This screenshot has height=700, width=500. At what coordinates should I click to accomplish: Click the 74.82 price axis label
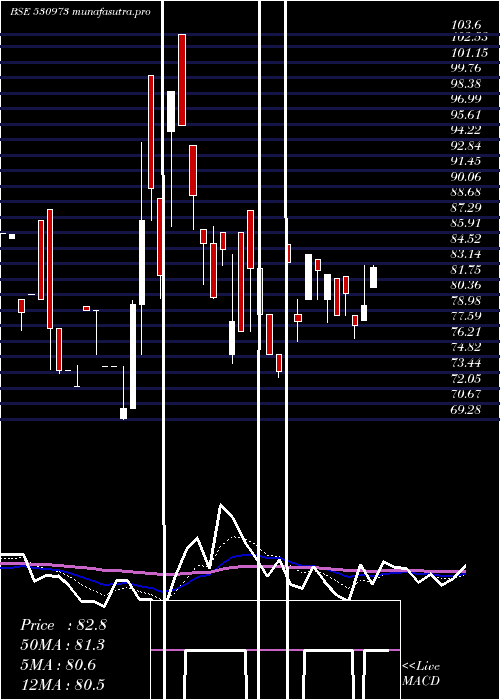click(466, 347)
